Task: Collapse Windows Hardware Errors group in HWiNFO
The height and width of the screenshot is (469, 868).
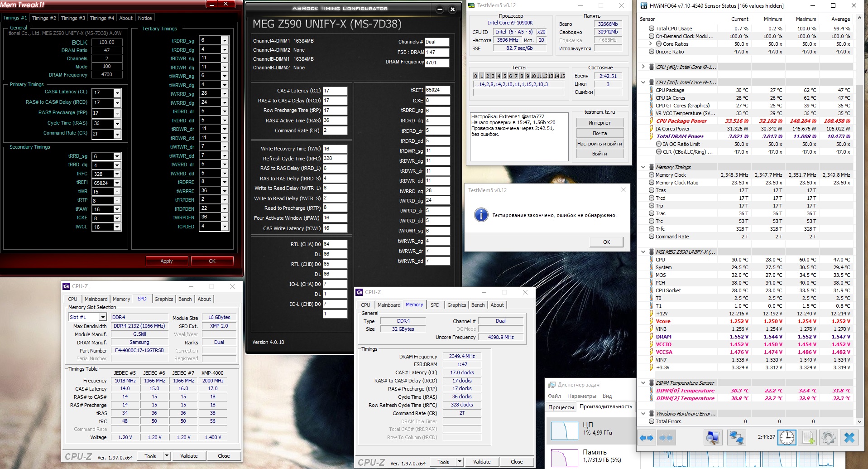Action: [643, 414]
